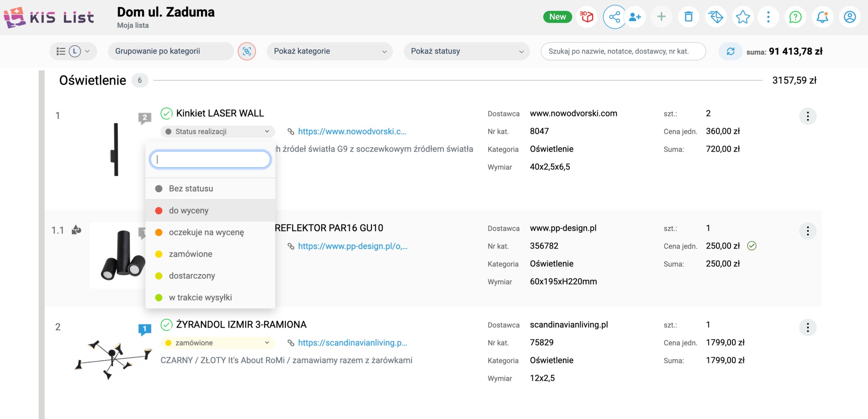Toggle checkmark next to ŻYRANDOL IZMIR 3-RAMIONA
This screenshot has width=868, height=419.
[166, 325]
